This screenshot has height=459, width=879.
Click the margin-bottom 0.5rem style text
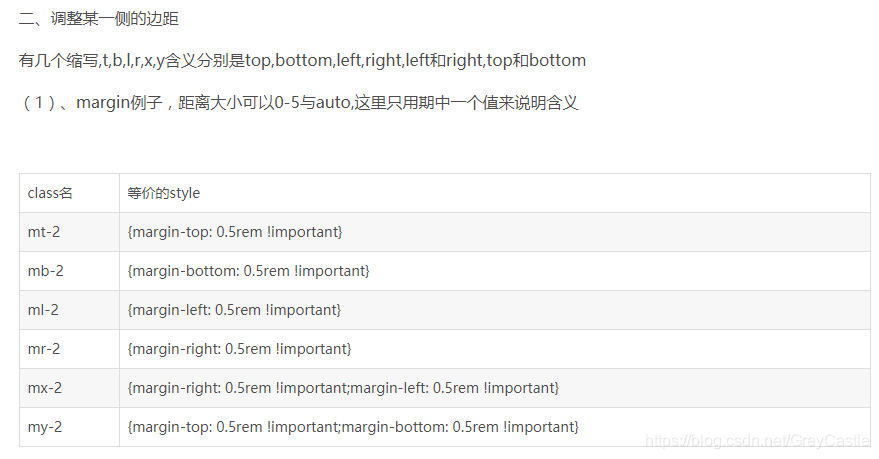[x=248, y=271]
